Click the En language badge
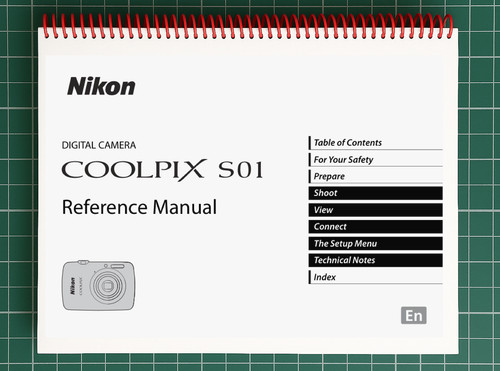Screen dimensions: 500x371 coord(414,315)
